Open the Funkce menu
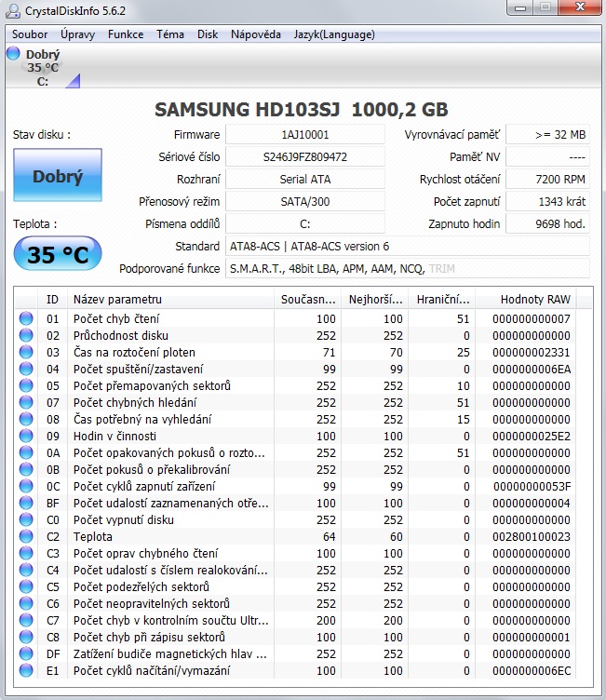This screenshot has height=700, width=606. point(126,34)
